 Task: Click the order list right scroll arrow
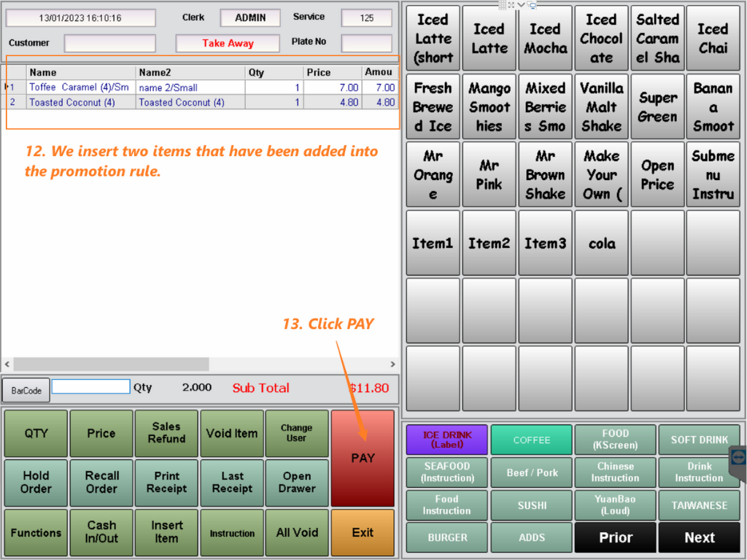392,364
